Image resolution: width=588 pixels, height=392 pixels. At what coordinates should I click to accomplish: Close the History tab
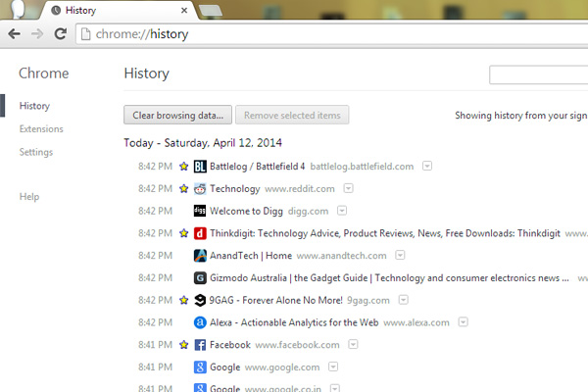coord(184,11)
